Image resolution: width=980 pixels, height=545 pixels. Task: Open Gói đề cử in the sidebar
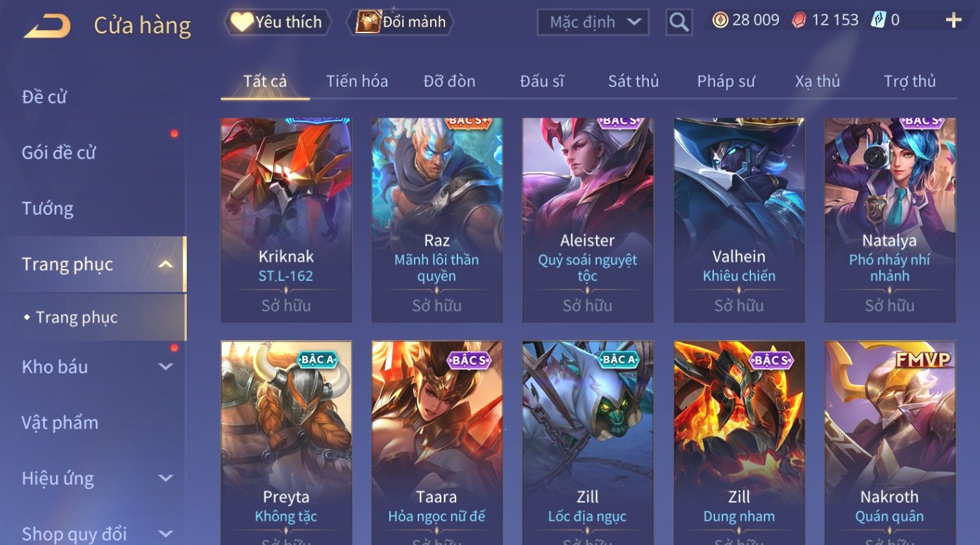coord(59,153)
